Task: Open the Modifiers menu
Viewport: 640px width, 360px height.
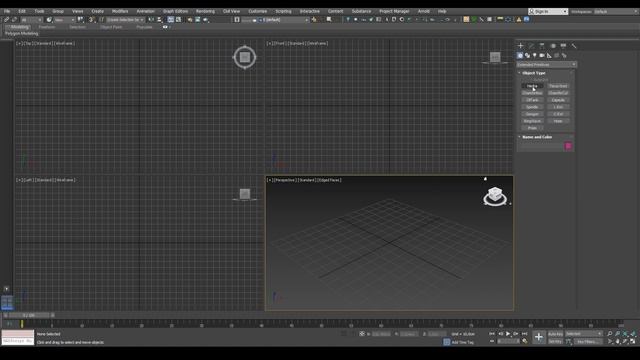Action: click(120, 11)
